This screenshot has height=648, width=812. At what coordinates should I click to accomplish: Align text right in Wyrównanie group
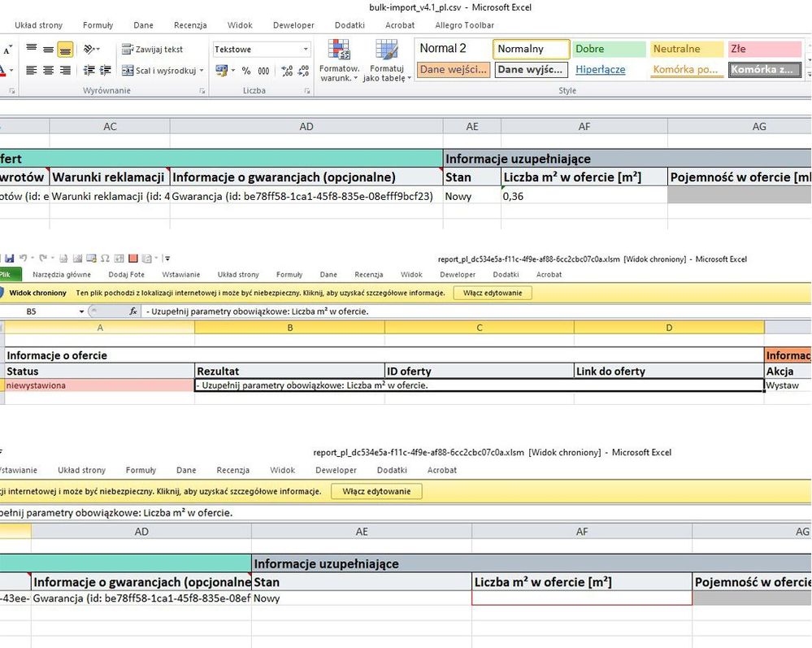(x=65, y=70)
